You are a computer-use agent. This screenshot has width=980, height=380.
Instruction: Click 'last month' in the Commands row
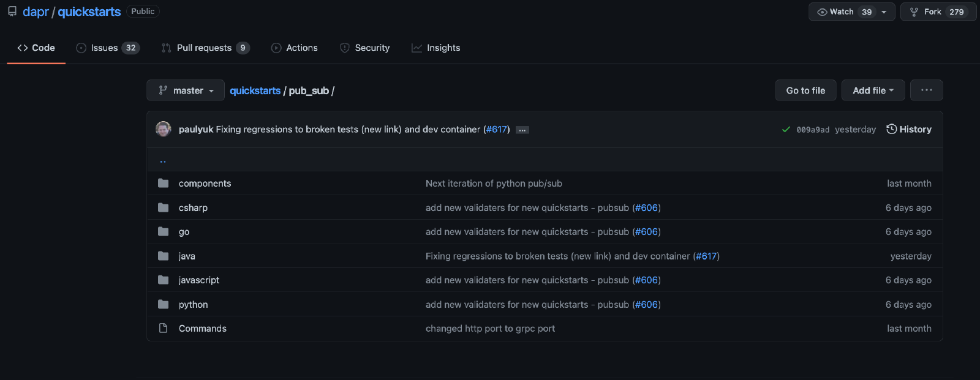tap(909, 329)
